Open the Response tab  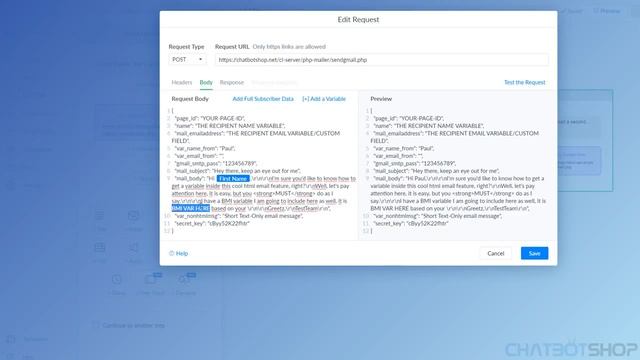(x=232, y=82)
